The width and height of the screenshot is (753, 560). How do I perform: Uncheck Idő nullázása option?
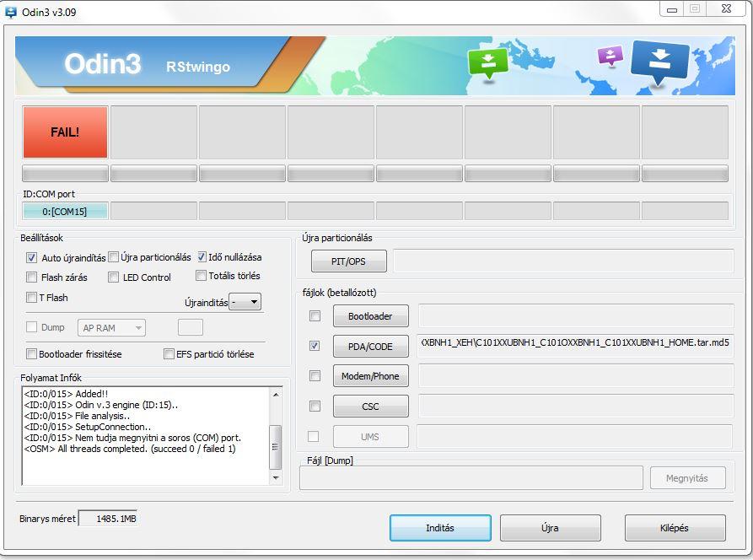click(202, 257)
